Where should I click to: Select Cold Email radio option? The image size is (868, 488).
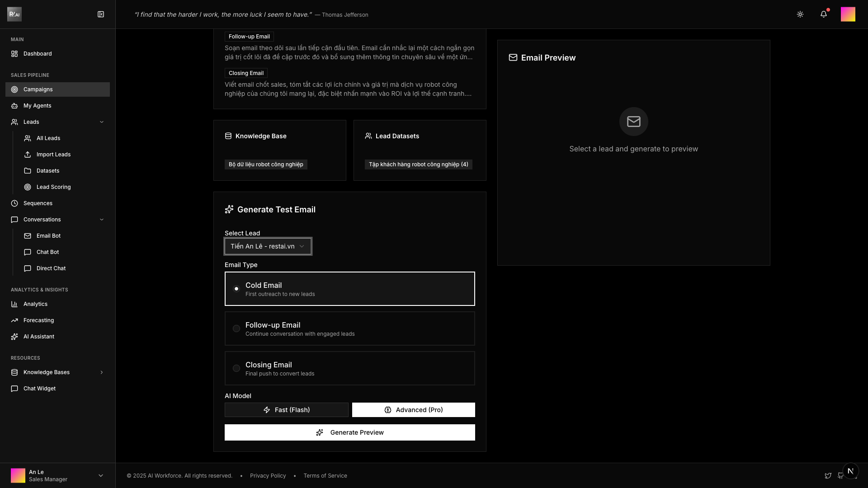pos(236,289)
